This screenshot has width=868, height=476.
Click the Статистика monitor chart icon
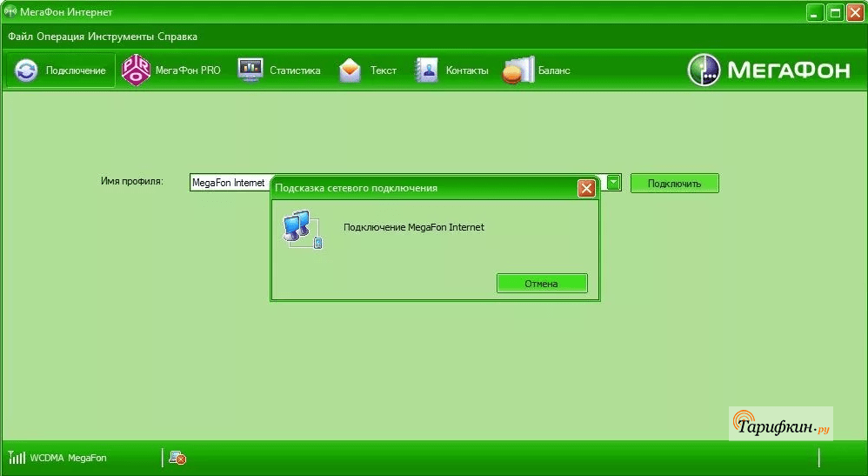pyautogui.click(x=250, y=70)
